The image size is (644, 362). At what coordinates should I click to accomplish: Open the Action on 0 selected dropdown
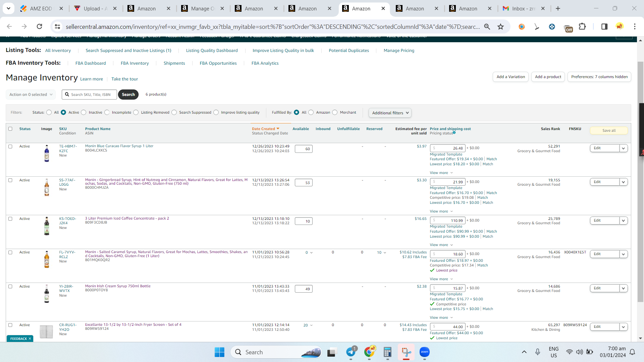pos(31,95)
